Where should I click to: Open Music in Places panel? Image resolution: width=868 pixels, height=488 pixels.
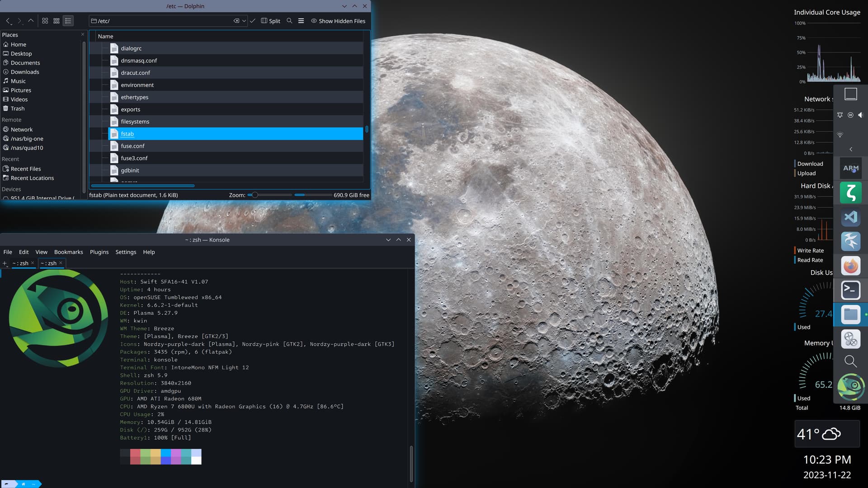[42, 81]
